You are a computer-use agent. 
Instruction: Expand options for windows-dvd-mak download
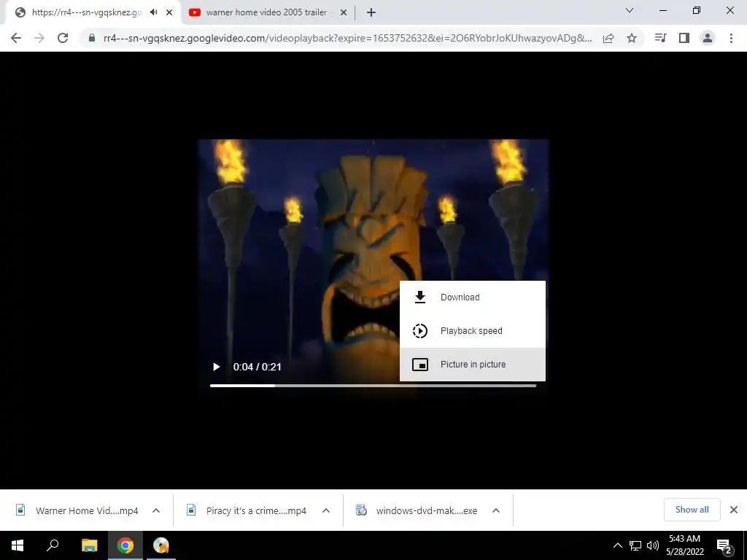click(496, 510)
